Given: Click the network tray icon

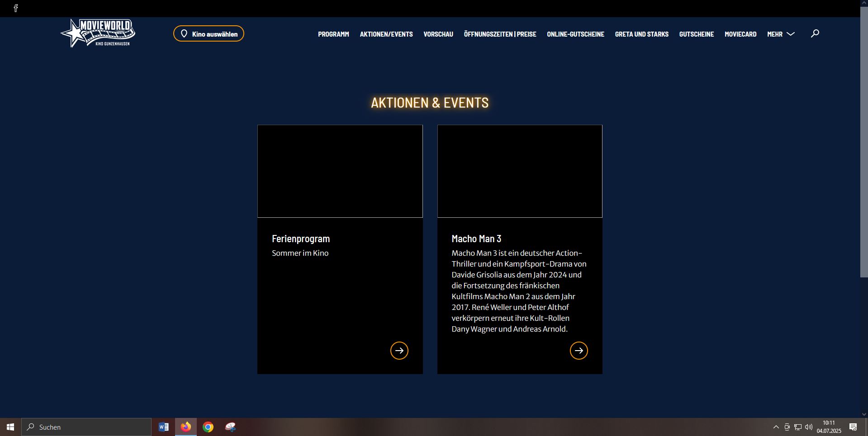Looking at the screenshot, I should point(798,427).
